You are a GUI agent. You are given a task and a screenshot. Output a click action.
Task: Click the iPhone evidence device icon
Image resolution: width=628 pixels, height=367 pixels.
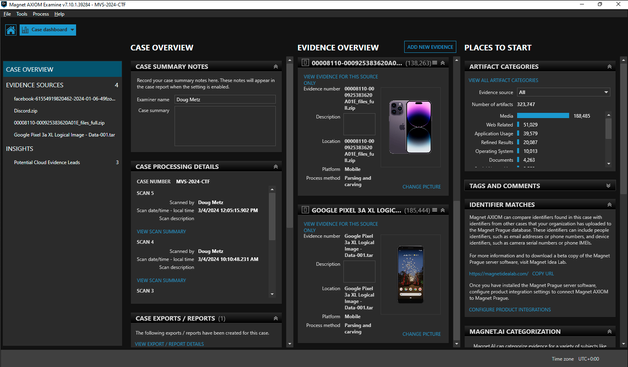click(305, 63)
